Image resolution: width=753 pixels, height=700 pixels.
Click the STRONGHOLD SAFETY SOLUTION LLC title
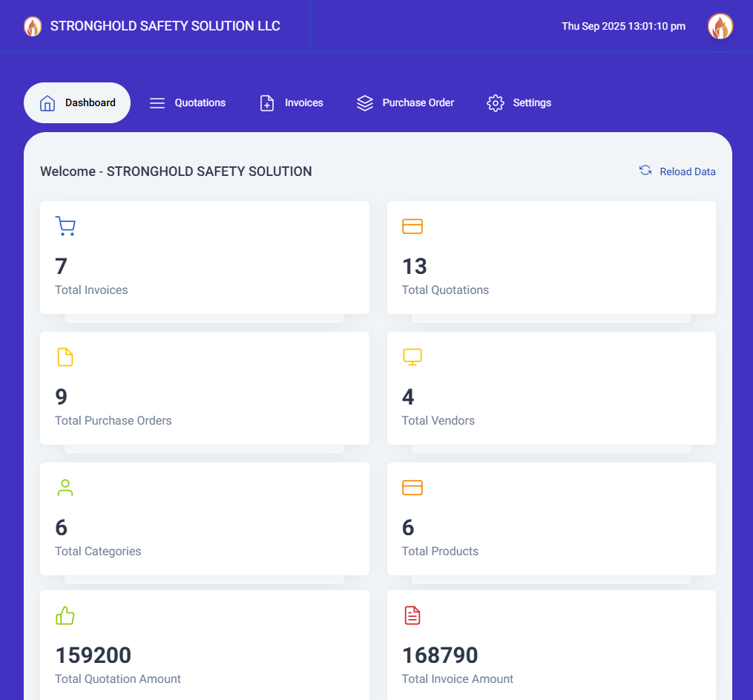pos(165,27)
